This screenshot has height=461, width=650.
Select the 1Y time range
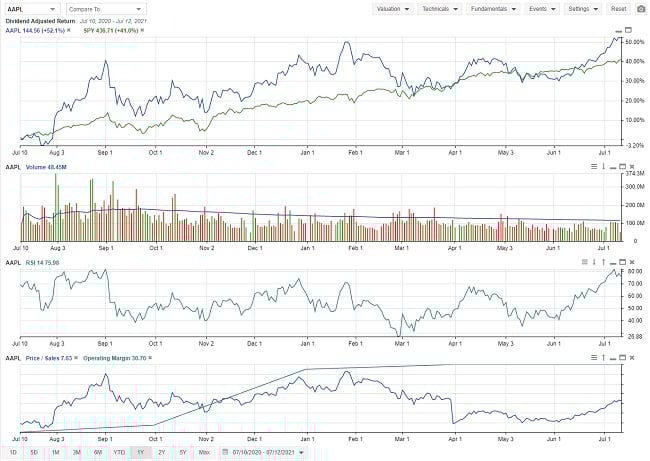(x=141, y=452)
